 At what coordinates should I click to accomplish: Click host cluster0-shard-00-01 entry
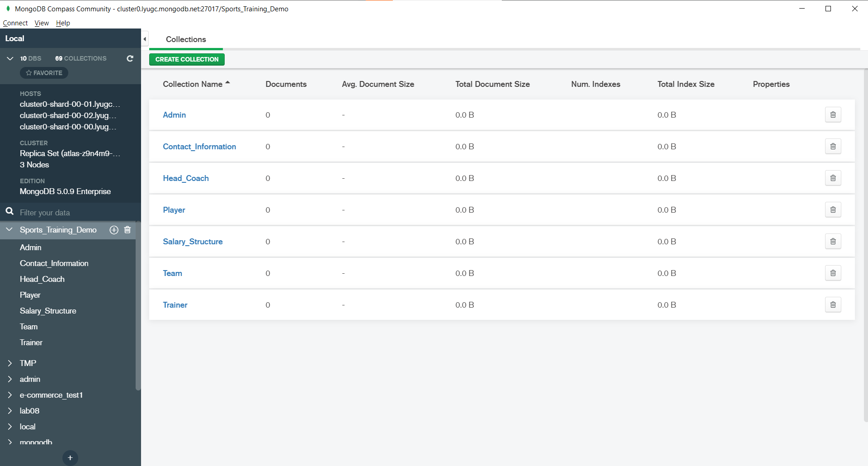[70, 104]
